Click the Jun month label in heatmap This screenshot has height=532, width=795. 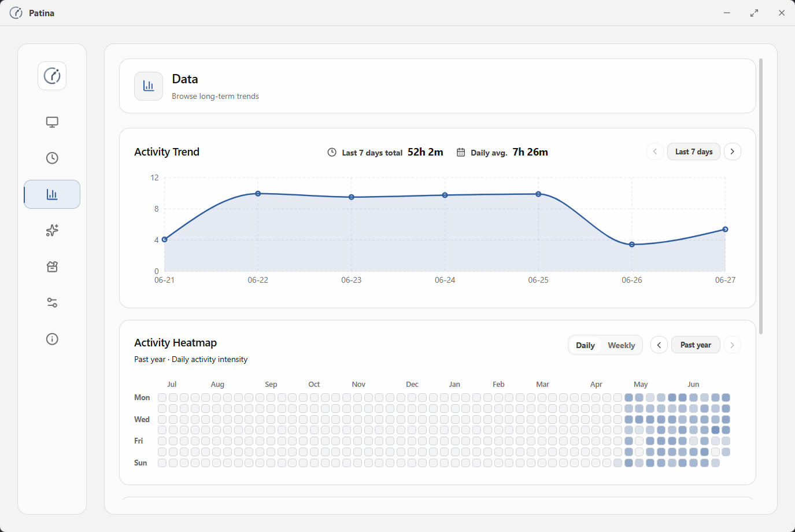693,384
